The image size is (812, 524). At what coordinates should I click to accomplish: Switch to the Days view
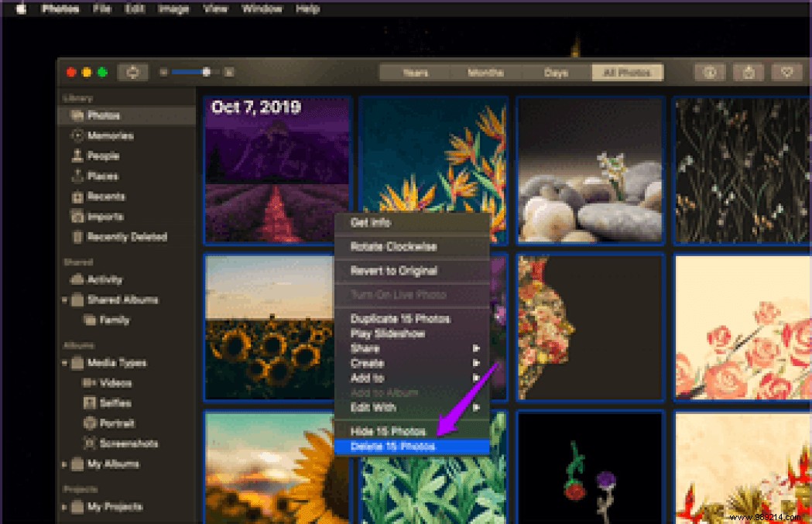[x=556, y=72]
